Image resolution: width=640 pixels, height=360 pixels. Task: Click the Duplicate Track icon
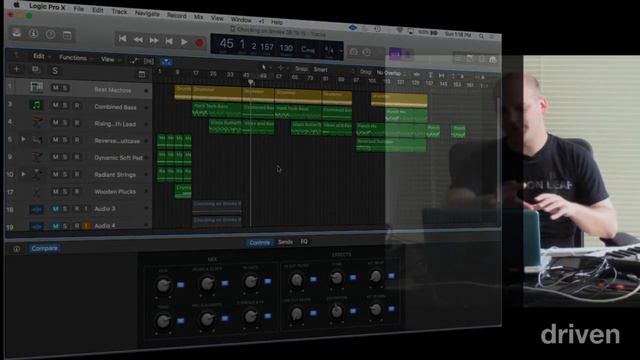[36, 70]
